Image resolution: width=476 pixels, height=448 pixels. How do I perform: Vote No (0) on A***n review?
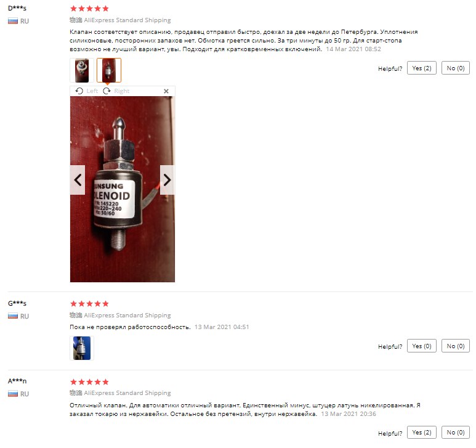click(455, 432)
